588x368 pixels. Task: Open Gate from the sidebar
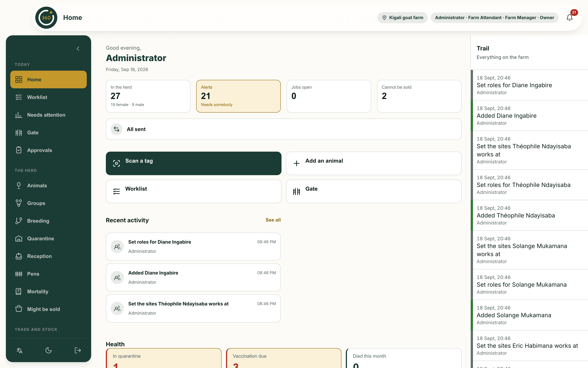point(48,133)
